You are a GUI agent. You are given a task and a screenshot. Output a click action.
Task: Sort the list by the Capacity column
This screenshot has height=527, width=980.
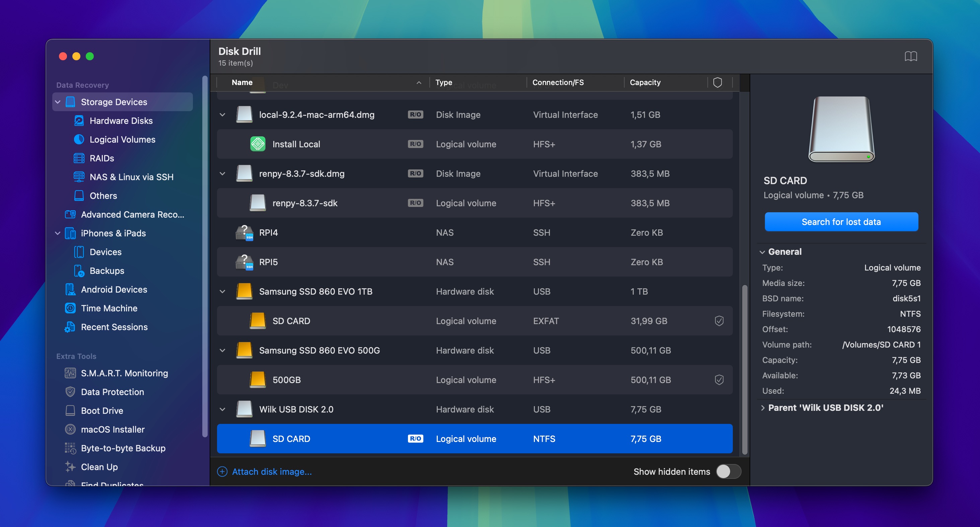[x=645, y=82]
